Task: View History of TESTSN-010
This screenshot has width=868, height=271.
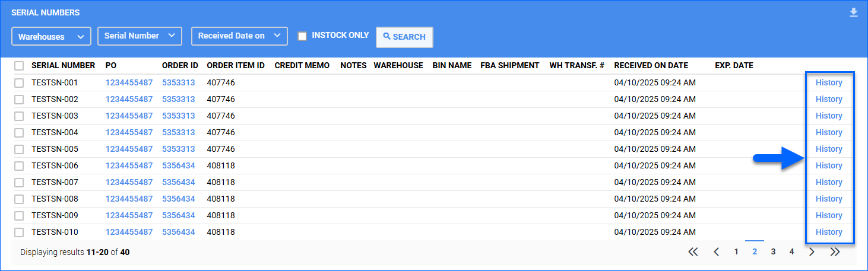Action: click(829, 232)
